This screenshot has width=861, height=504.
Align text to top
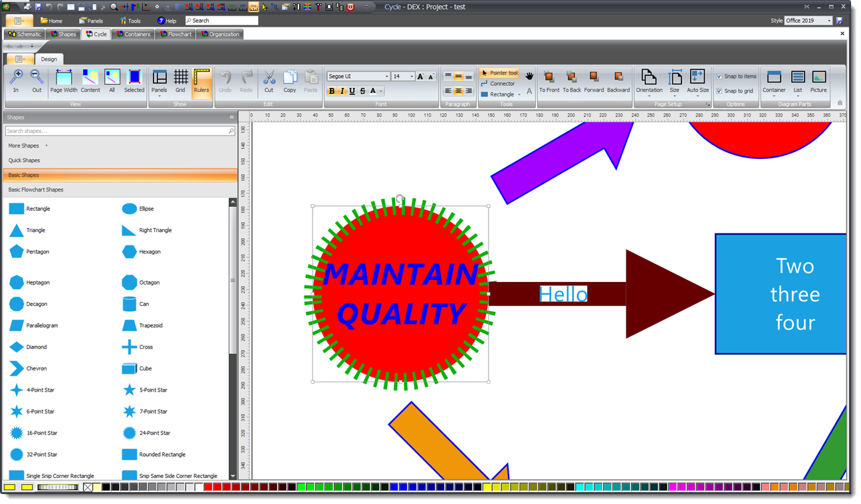point(448,76)
